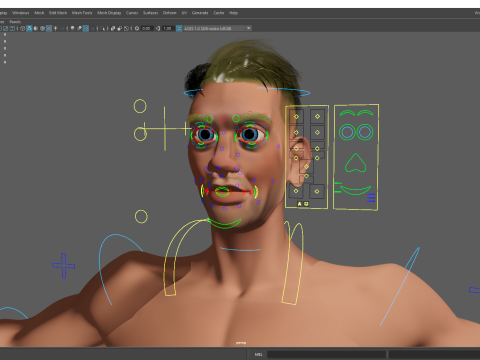Screen dimensions: 480x360
Task: Open the Cache menu
Action: click(x=219, y=13)
